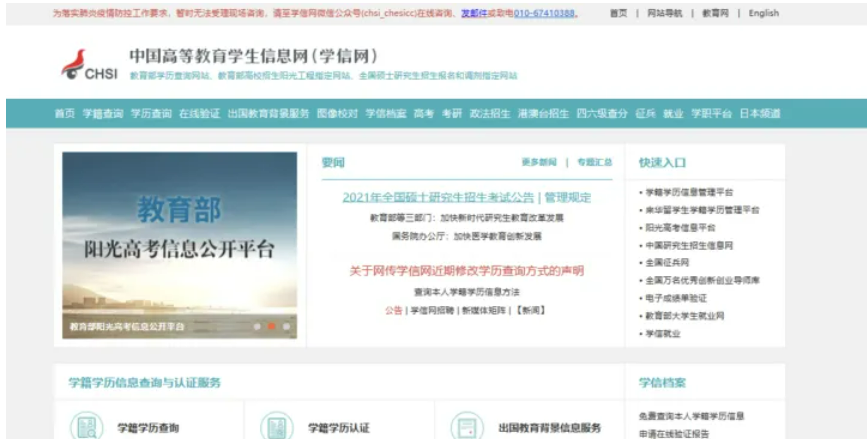Open 教育网 link in the top bar
Screen dimensions: 867x439
click(x=715, y=13)
